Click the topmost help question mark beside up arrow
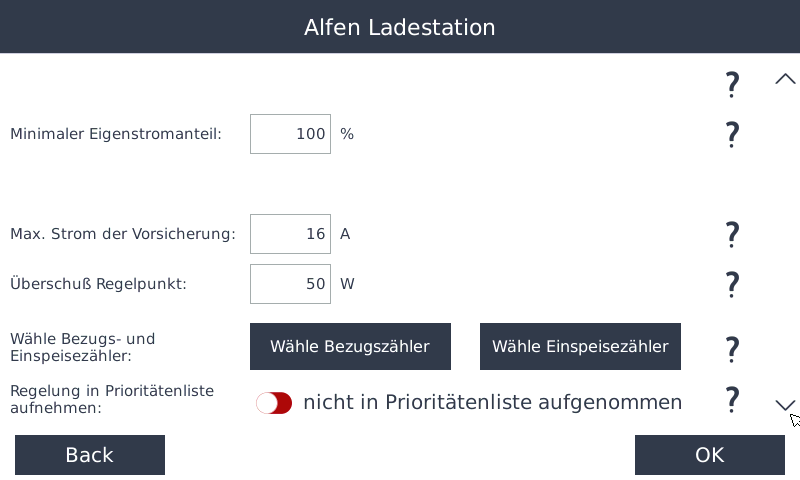Screen dimensions: 800x480 tap(732, 84)
